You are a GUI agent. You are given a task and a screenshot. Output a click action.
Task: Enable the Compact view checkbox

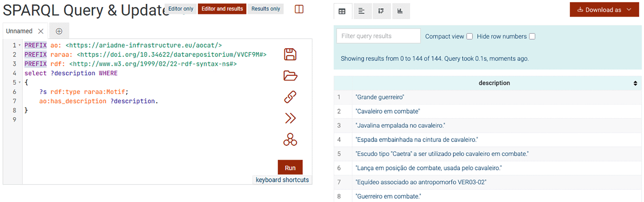469,36
